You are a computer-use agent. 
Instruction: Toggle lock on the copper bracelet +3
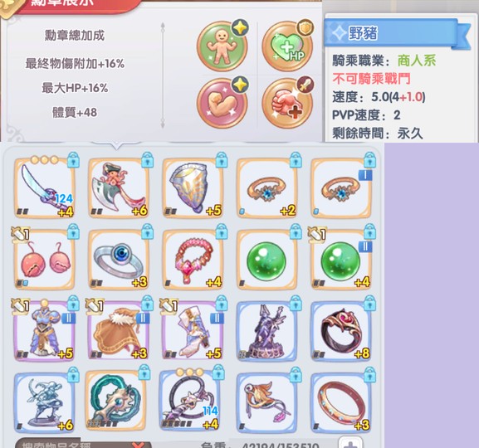click(x=369, y=374)
